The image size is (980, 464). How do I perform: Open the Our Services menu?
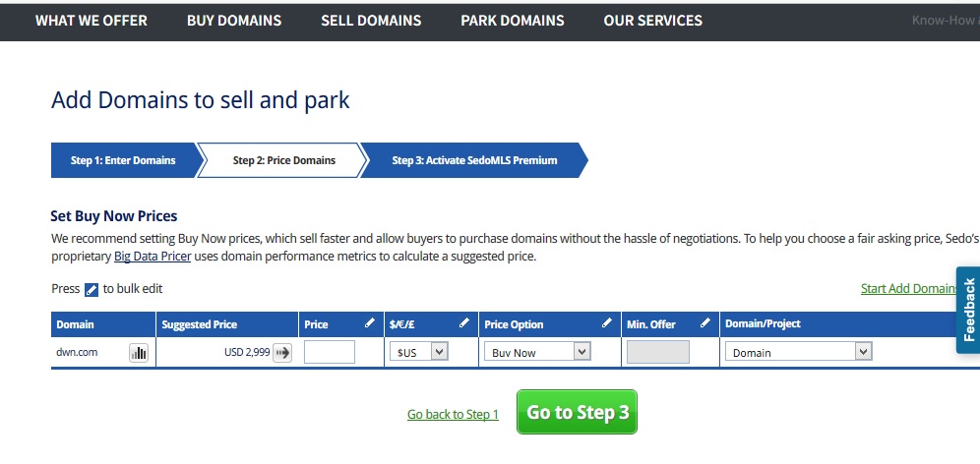pyautogui.click(x=653, y=21)
